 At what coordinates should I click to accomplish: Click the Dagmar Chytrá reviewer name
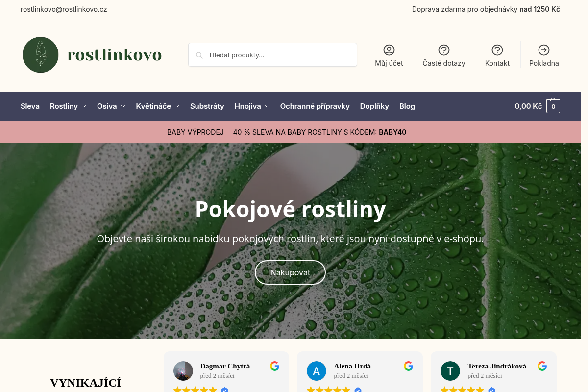225,366
